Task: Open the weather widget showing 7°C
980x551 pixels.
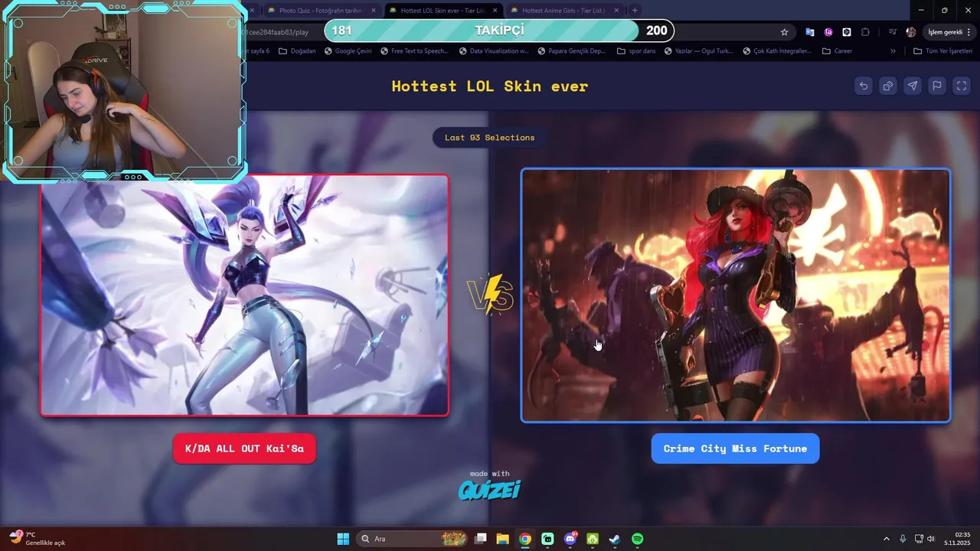Action: (x=37, y=539)
